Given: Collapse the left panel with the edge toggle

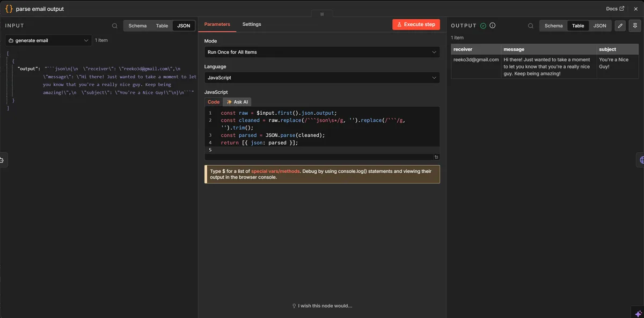Looking at the screenshot, I should pyautogui.click(x=2, y=159).
